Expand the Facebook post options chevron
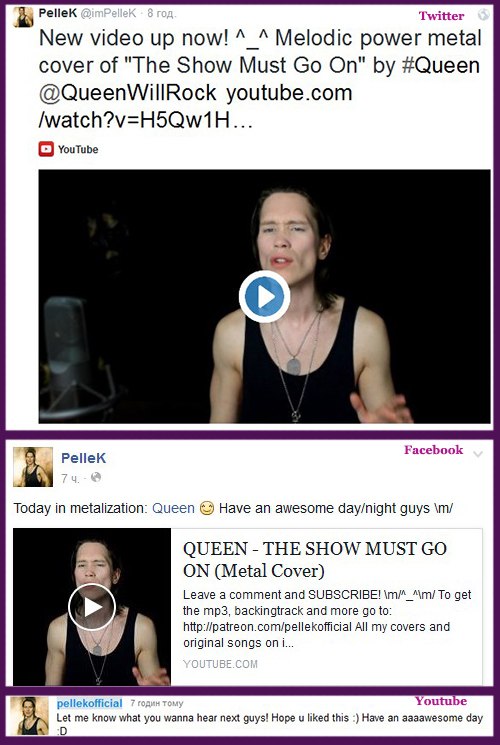The height and width of the screenshot is (745, 500). pos(478,454)
